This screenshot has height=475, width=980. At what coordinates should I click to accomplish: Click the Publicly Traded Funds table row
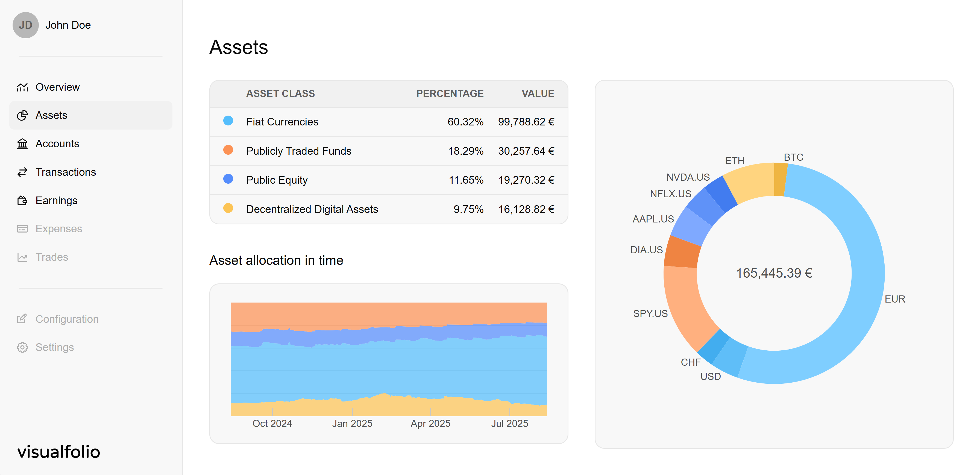coord(388,151)
